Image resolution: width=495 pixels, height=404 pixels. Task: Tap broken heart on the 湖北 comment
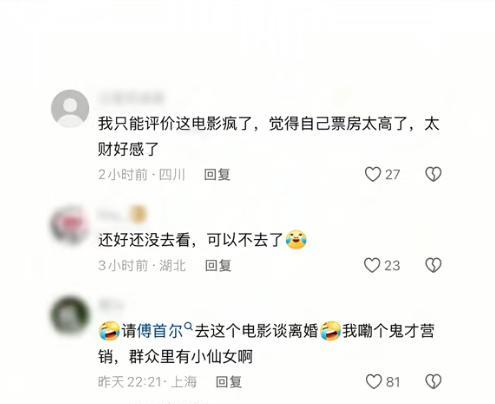coord(433,265)
